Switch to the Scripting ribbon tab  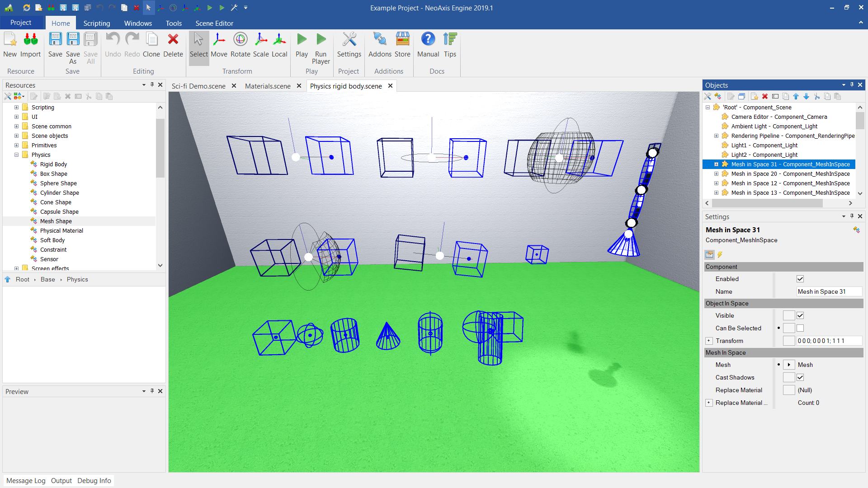(x=96, y=23)
